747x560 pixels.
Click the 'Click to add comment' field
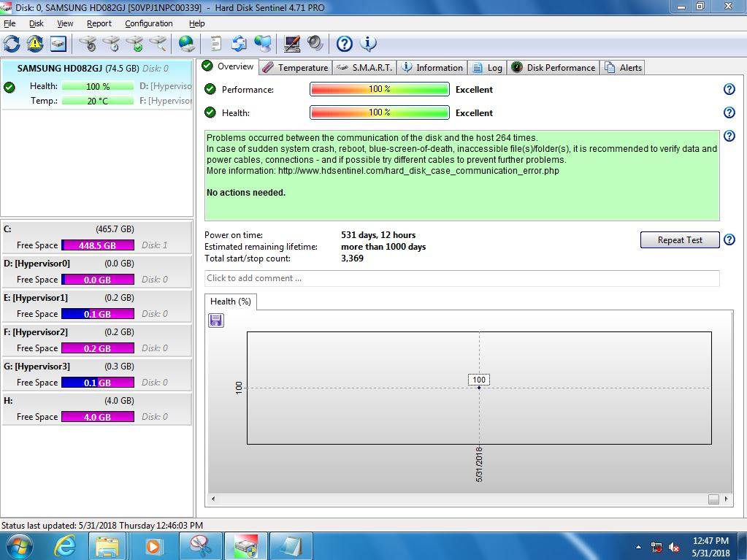pyautogui.click(x=461, y=278)
